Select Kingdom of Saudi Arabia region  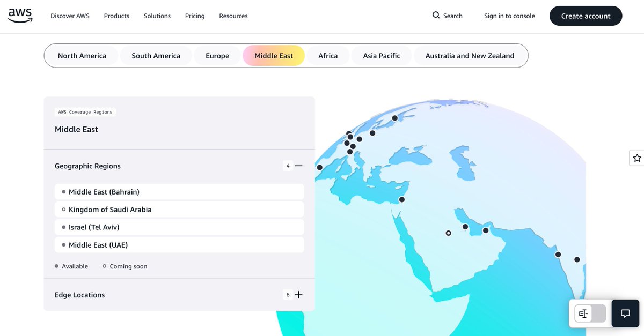coord(179,210)
